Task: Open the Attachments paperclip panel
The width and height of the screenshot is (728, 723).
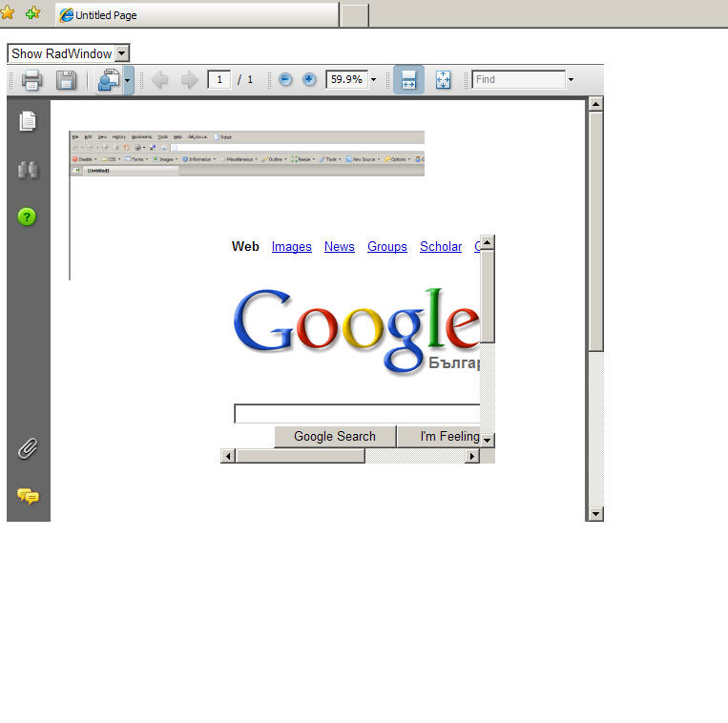Action: [x=28, y=448]
